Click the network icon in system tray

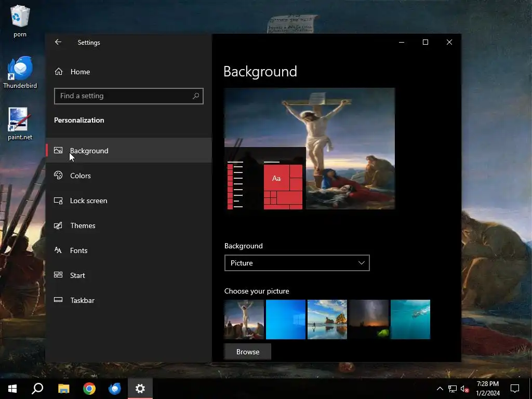[x=453, y=389]
